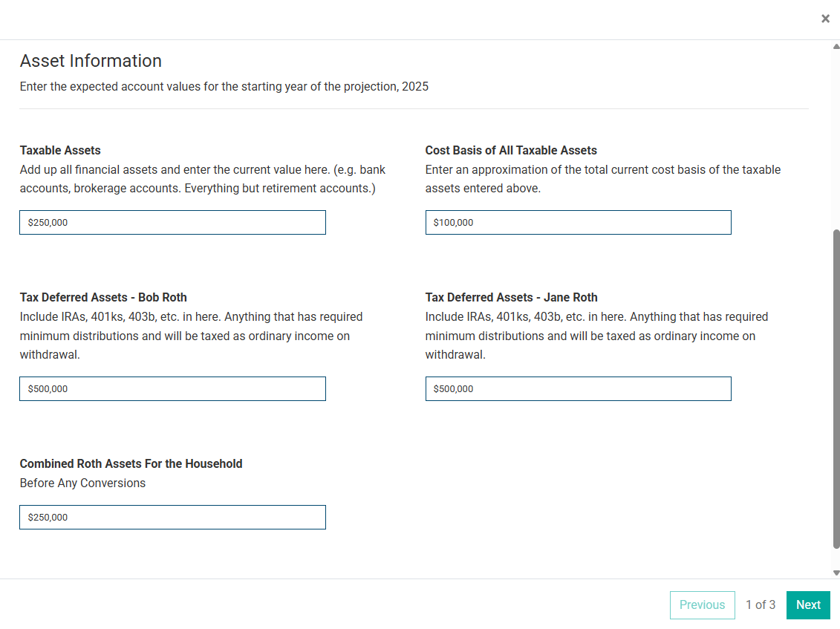Click the scrollbar down arrow
The image size is (840, 629).
pos(835,572)
